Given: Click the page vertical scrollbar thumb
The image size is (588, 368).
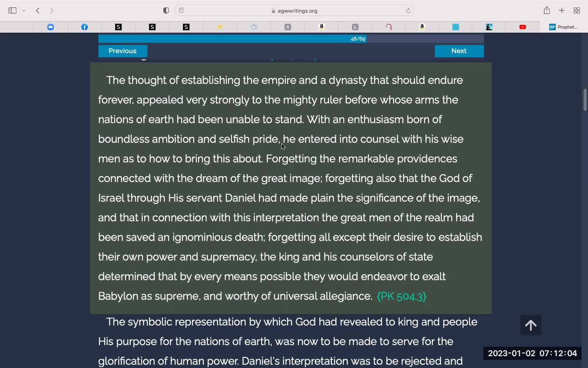Looking at the screenshot, I should click(585, 100).
